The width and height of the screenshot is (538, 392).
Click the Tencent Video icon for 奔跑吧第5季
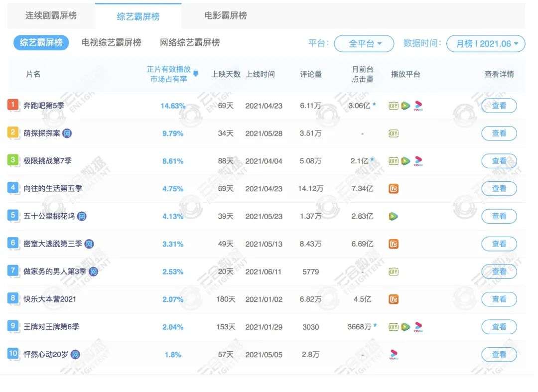tap(406, 106)
